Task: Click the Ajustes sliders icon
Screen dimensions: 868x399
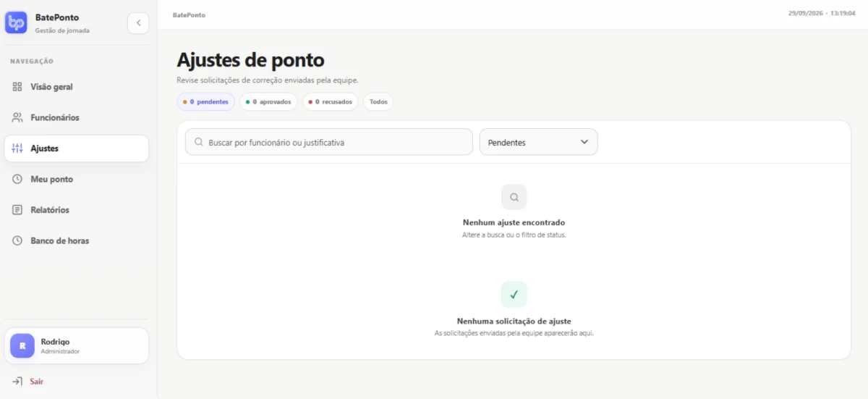Action: click(17, 148)
